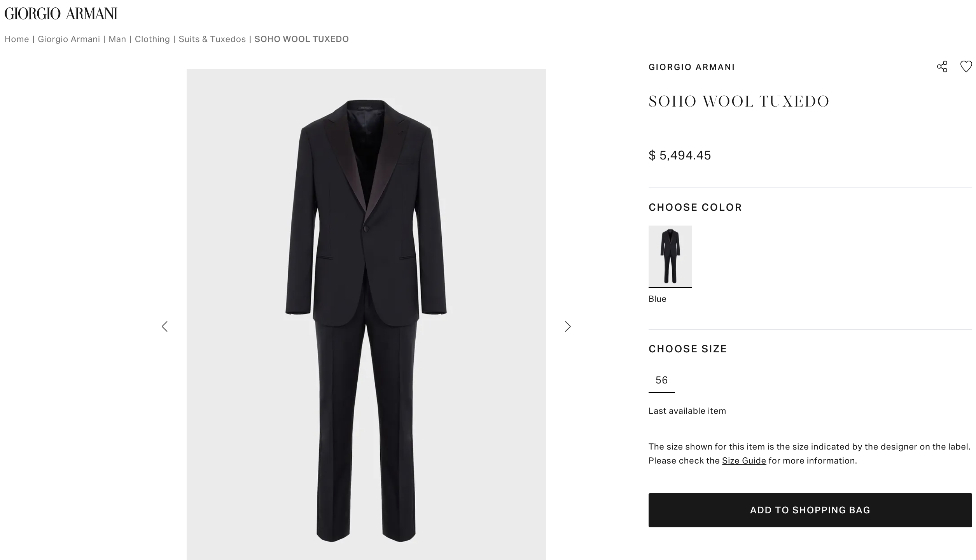Click the product title SOHO WOOL TUXEDO
Viewport: 976px width, 560px height.
click(x=738, y=101)
